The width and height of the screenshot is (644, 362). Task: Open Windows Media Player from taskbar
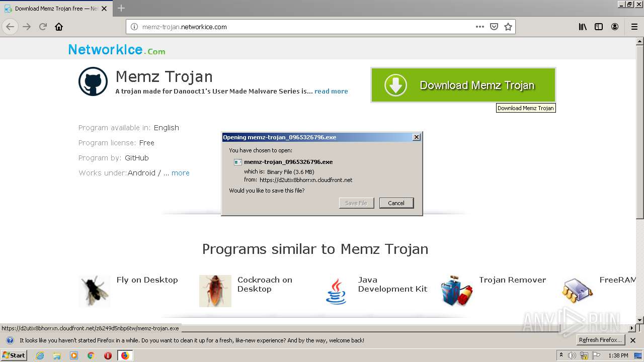[74, 355]
